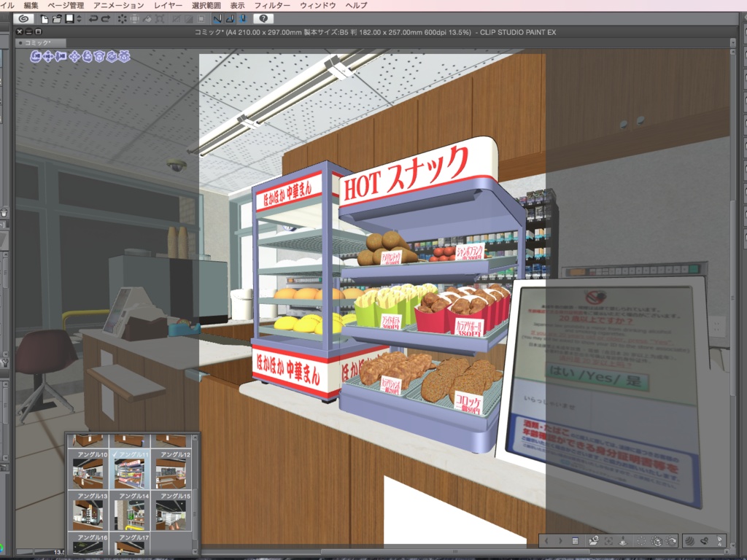Click the next angle arrow in bottom toolbar
The width and height of the screenshot is (747, 560).
point(560,541)
